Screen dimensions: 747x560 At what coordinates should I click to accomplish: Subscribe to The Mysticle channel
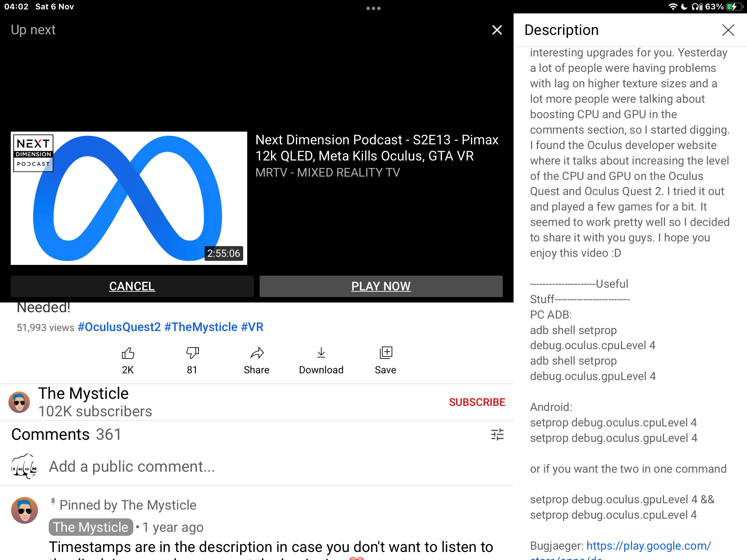477,402
